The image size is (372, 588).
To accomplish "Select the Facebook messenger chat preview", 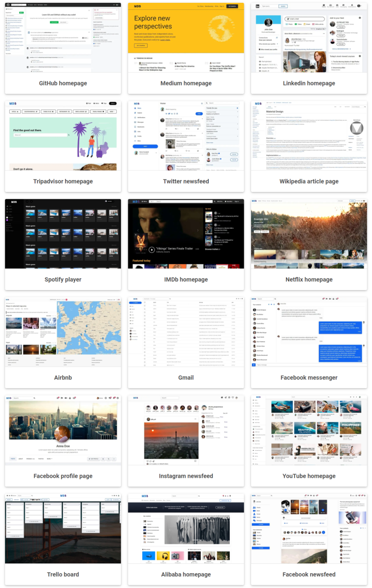I will pyautogui.click(x=309, y=331).
